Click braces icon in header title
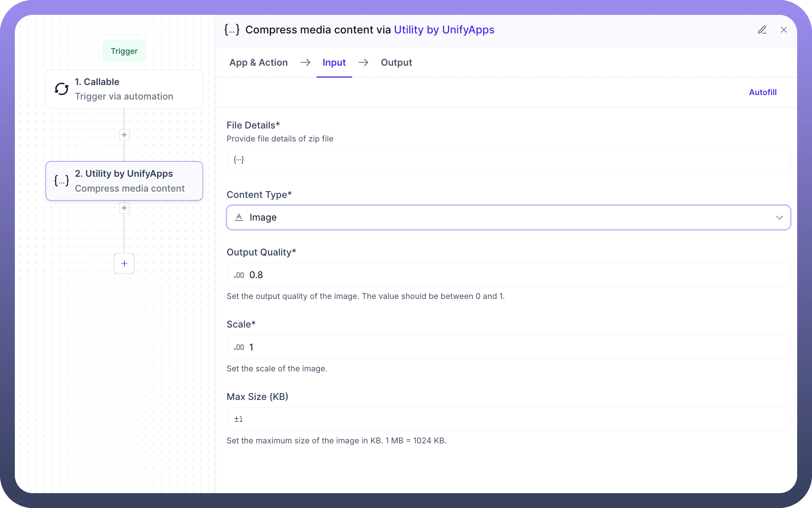Viewport: 812px width, 508px height. coord(232,30)
